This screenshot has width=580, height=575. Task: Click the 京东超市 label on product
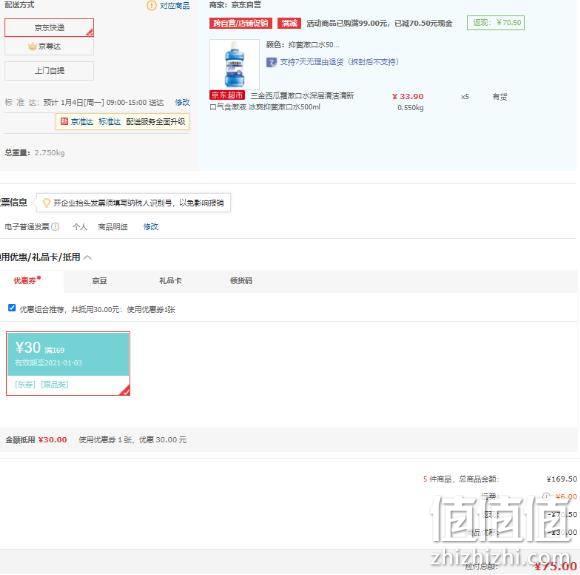pyautogui.click(x=227, y=95)
